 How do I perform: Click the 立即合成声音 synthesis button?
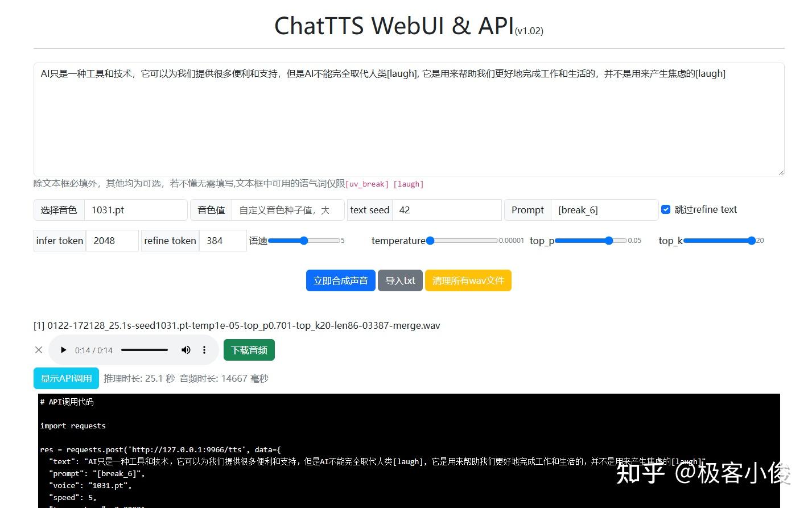pyautogui.click(x=340, y=280)
